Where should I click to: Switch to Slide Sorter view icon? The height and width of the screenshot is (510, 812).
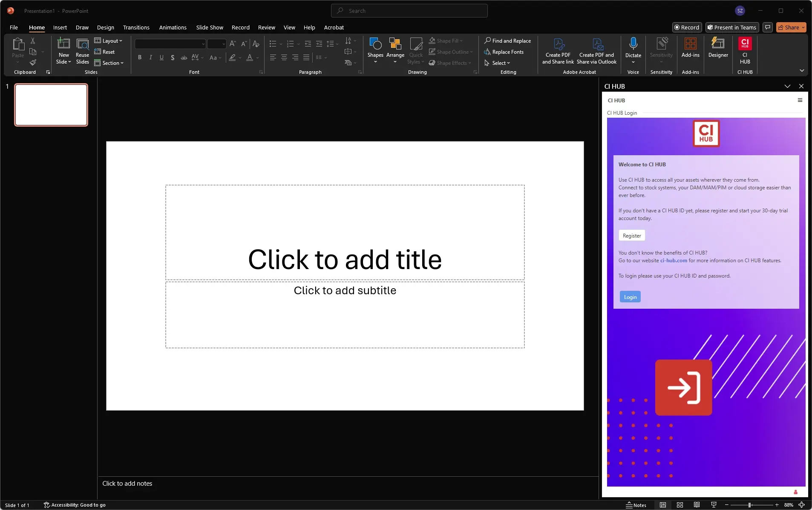coord(680,505)
